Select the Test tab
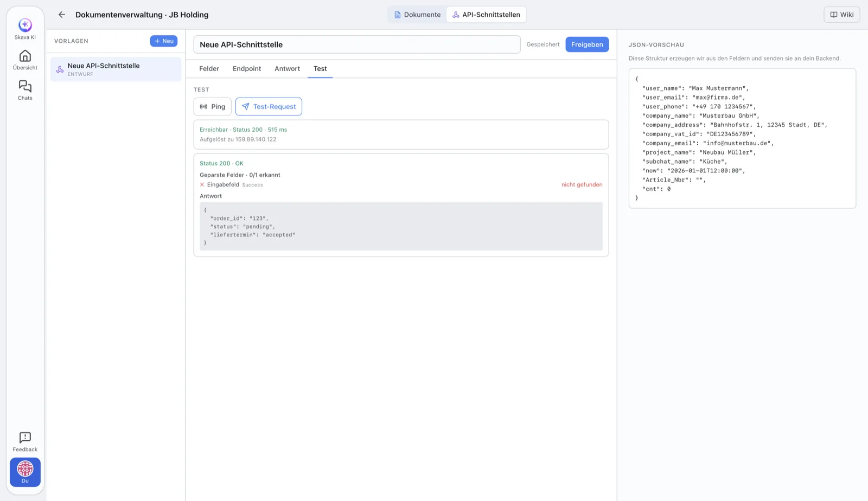The height and width of the screenshot is (501, 868). coord(320,69)
